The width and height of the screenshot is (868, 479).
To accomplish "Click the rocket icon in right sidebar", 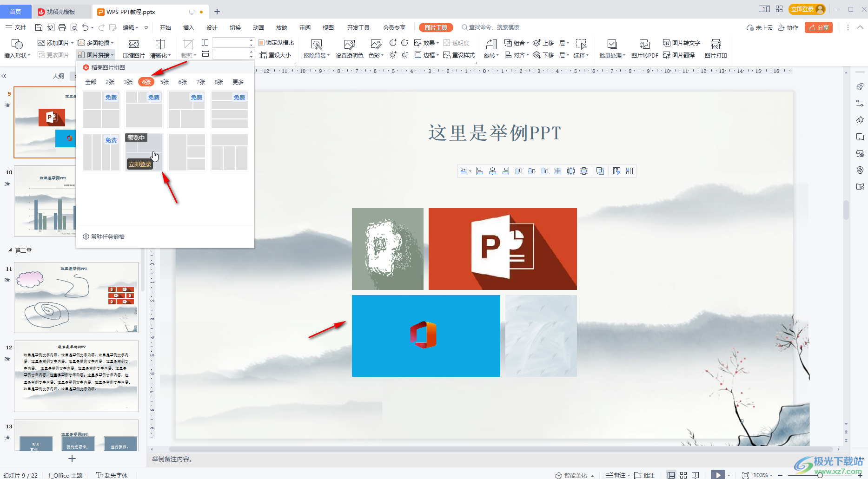I will (860, 86).
